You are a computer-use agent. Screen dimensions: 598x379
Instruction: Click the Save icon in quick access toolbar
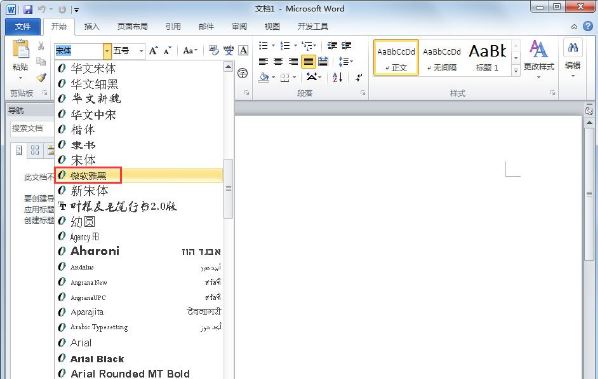point(27,9)
